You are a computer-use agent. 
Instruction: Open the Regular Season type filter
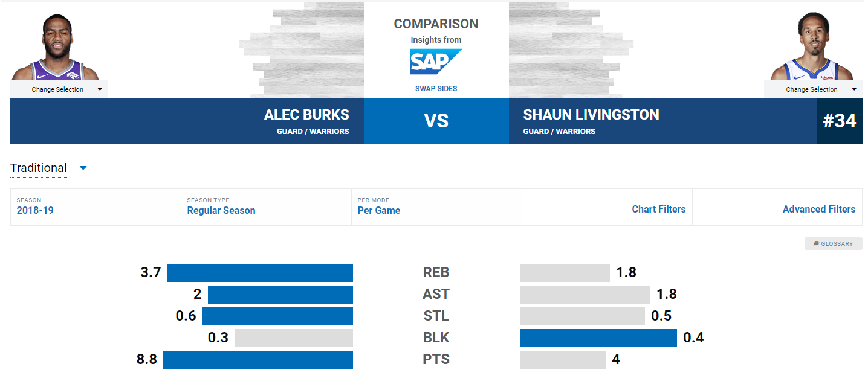tap(221, 211)
